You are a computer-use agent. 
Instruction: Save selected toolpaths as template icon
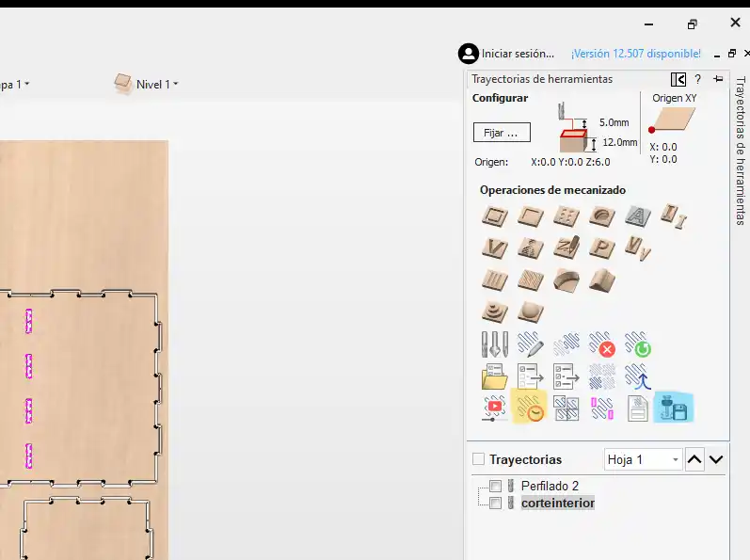531,376
